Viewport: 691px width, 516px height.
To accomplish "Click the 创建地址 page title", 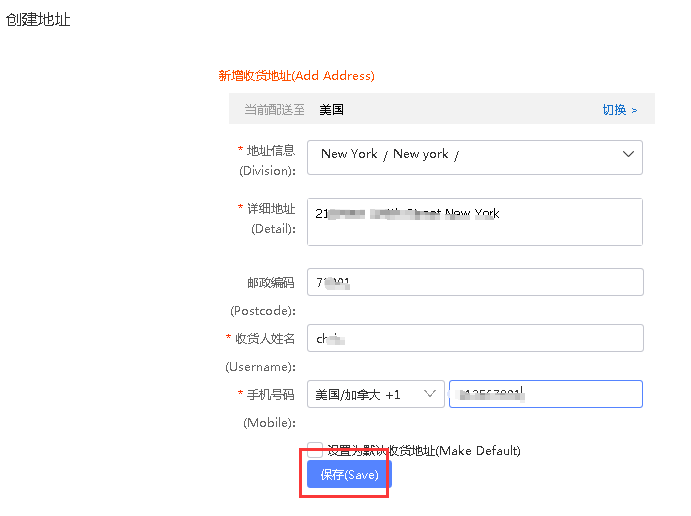I will tap(38, 20).
